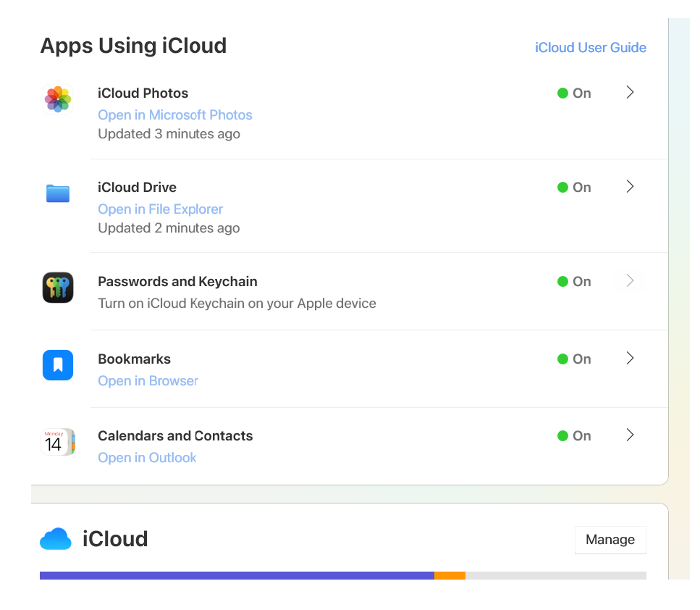Click the On status for Calendars and Contacts
This screenshot has height=610, width=700.
(574, 435)
